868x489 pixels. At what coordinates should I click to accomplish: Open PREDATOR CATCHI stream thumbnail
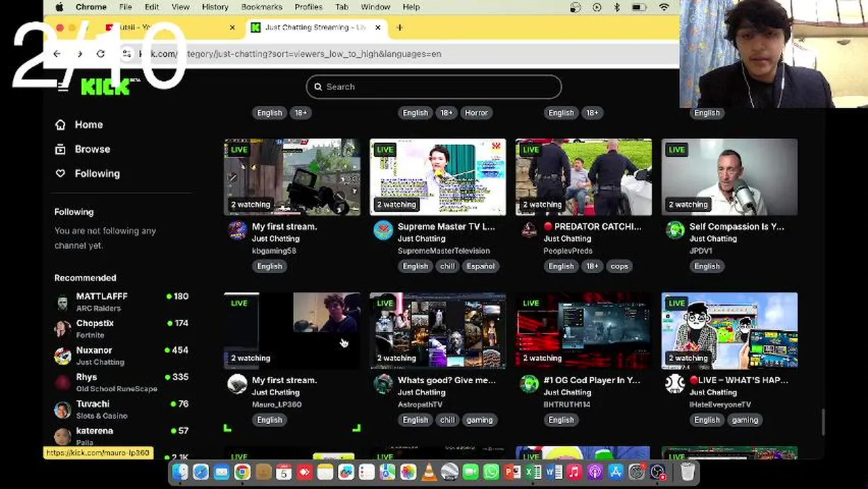[x=584, y=177]
